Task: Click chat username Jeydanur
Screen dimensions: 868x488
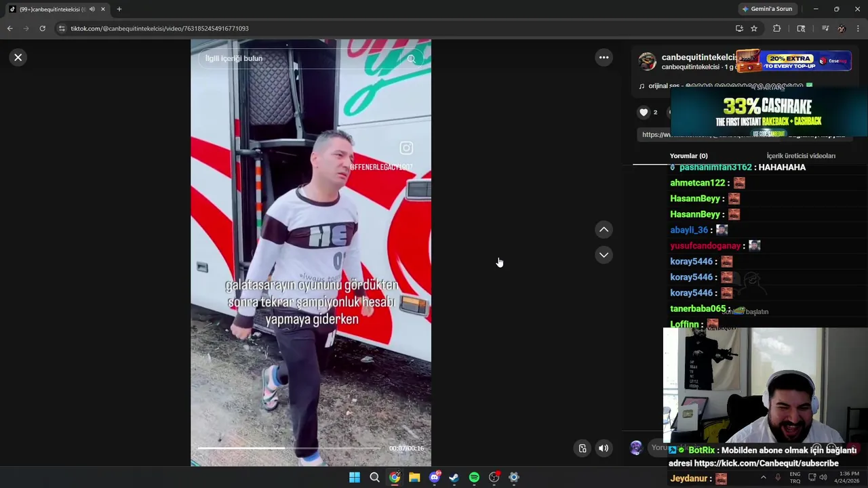Action: (x=689, y=479)
